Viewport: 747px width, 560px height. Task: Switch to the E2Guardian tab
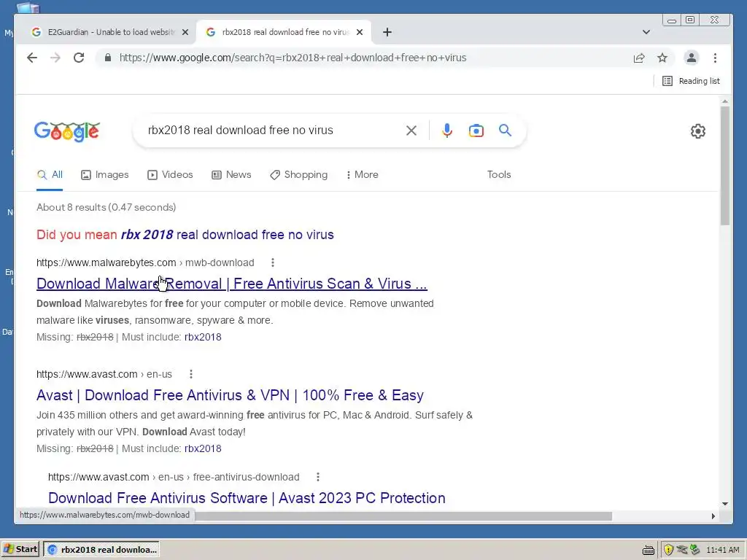[x=109, y=32]
